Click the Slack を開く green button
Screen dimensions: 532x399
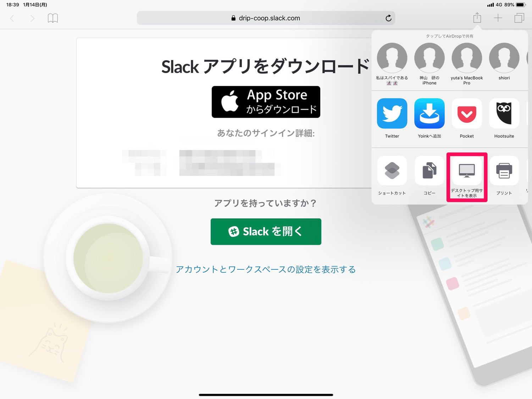pos(266,231)
